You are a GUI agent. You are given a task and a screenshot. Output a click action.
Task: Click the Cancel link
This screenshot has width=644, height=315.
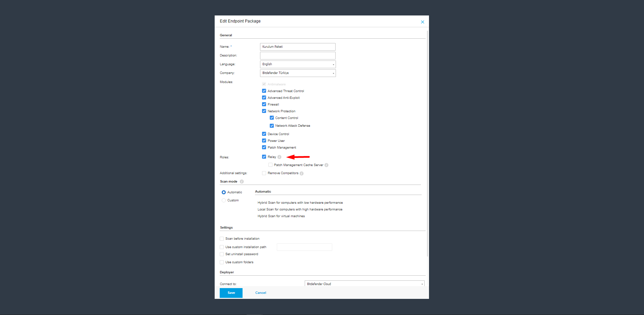click(x=260, y=293)
